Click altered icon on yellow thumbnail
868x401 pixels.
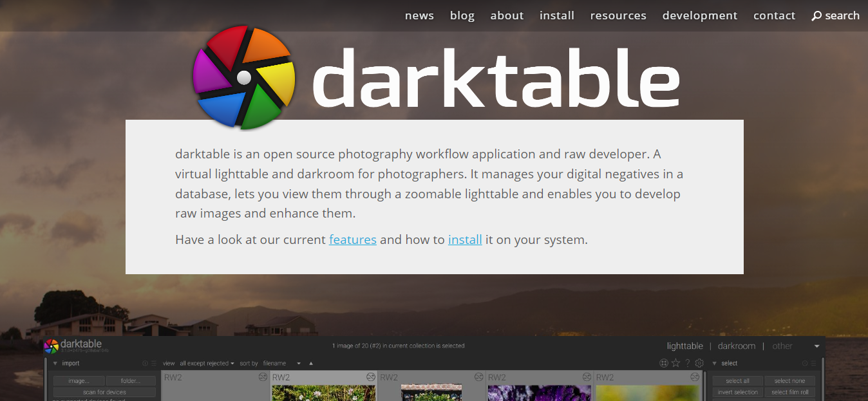[695, 377]
